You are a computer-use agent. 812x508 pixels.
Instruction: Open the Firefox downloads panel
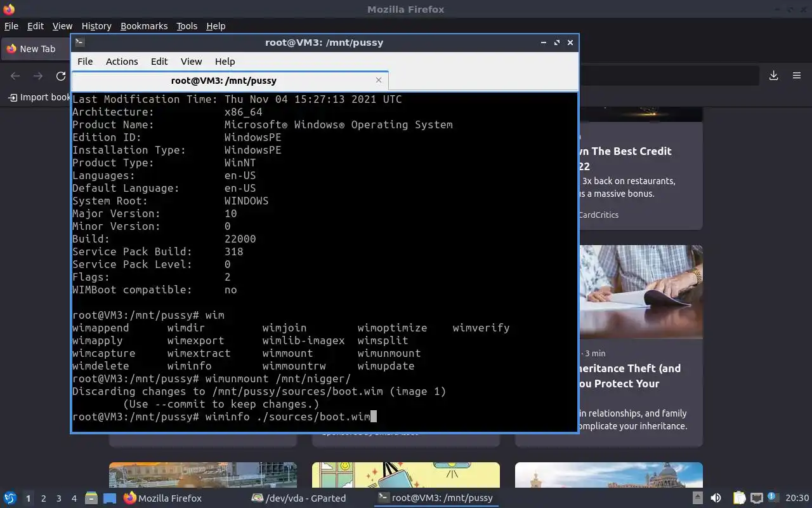click(774, 76)
